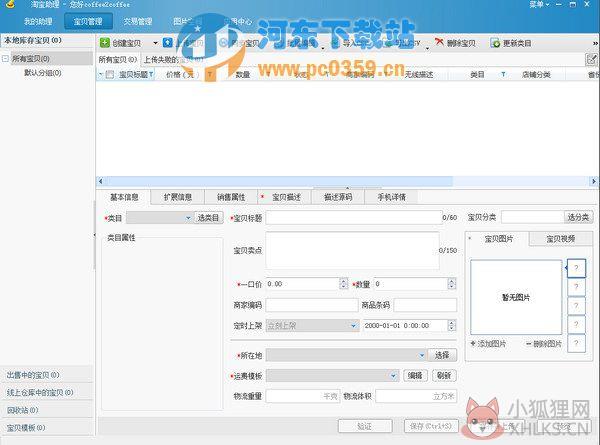This screenshot has width=600, height=445.
Task: Switch to 宝贝视频 tab
Action: pyautogui.click(x=561, y=239)
